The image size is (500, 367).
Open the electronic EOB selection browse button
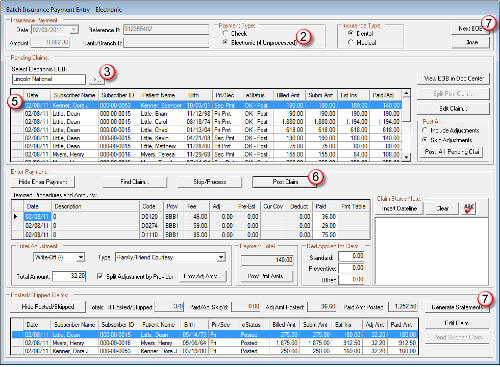[97, 79]
